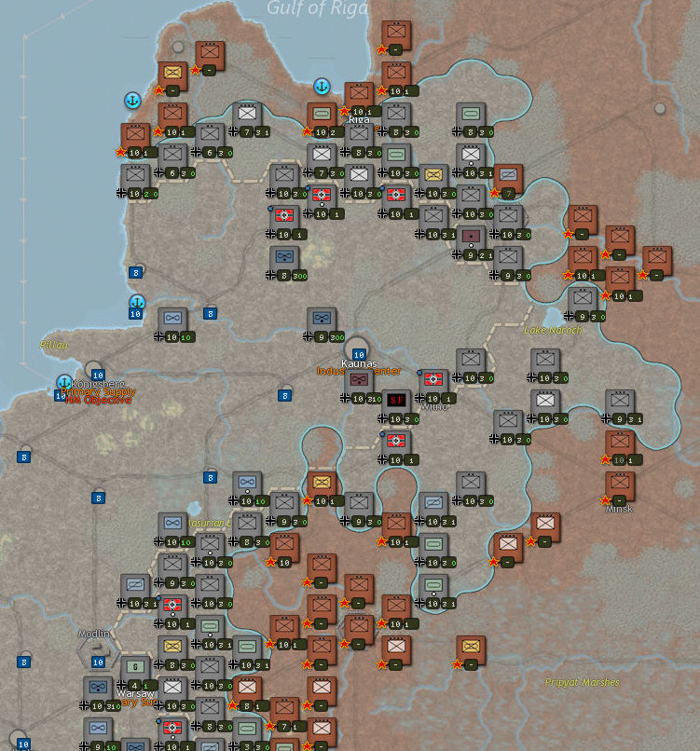Select the Soviet yellow counter in the river salient showing 10 1
The width and height of the screenshot is (700, 751).
(x=322, y=482)
